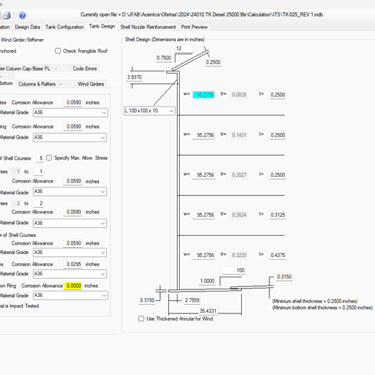
Task: Click the 'Shell Design (Dimensions are in inches)' label
Action: (x=165, y=40)
